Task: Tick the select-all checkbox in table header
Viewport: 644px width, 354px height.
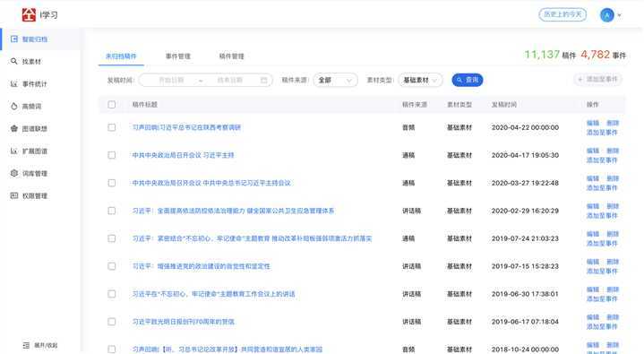Action: [112, 105]
